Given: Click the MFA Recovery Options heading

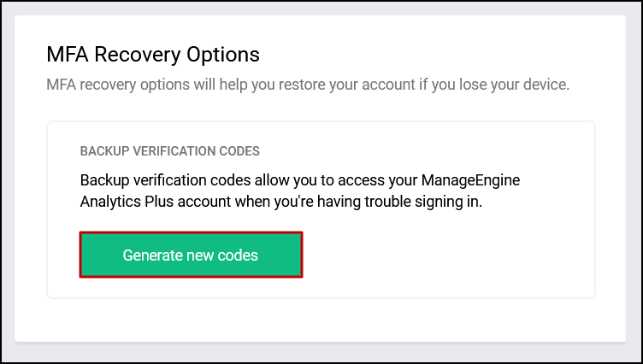Looking at the screenshot, I should 152,55.
